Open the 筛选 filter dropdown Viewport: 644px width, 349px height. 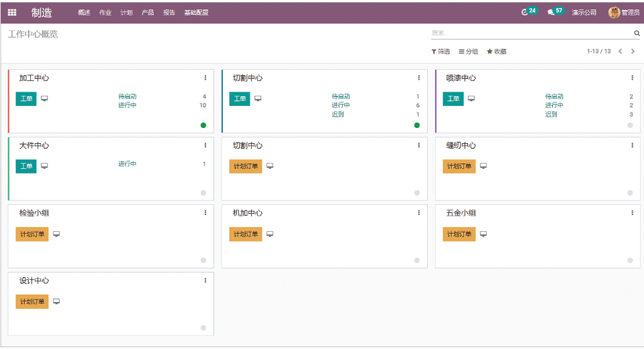click(x=440, y=52)
